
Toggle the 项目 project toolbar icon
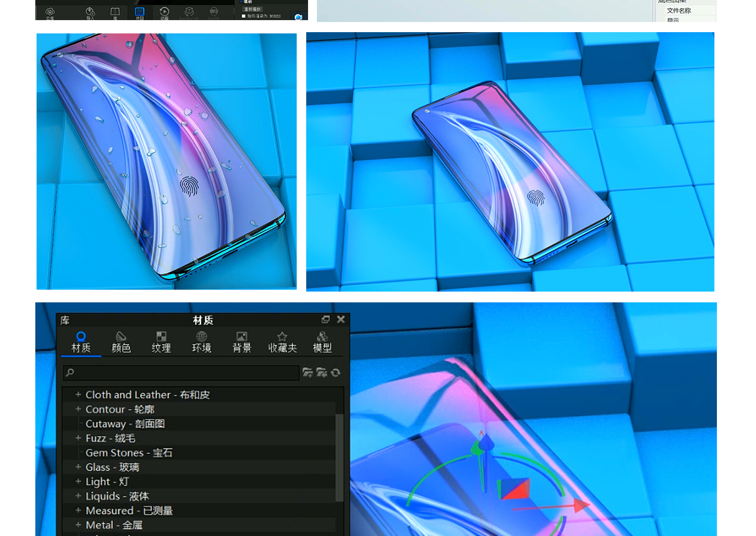pyautogui.click(x=140, y=13)
